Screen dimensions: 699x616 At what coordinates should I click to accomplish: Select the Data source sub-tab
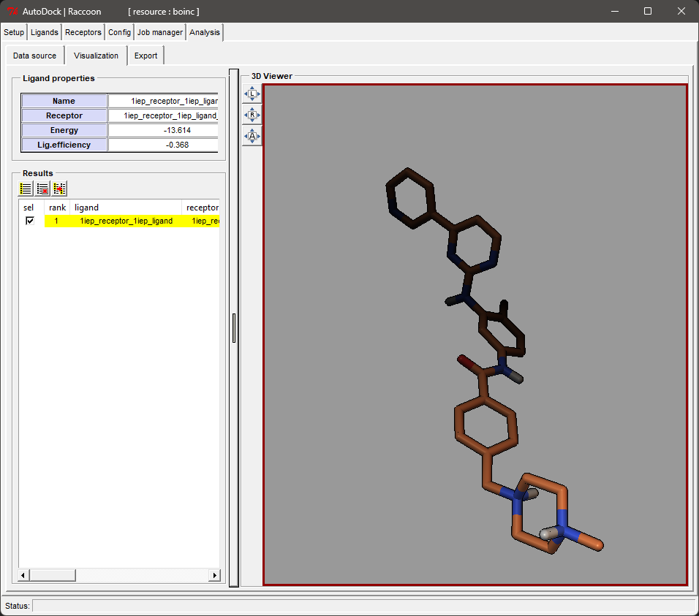pos(34,56)
